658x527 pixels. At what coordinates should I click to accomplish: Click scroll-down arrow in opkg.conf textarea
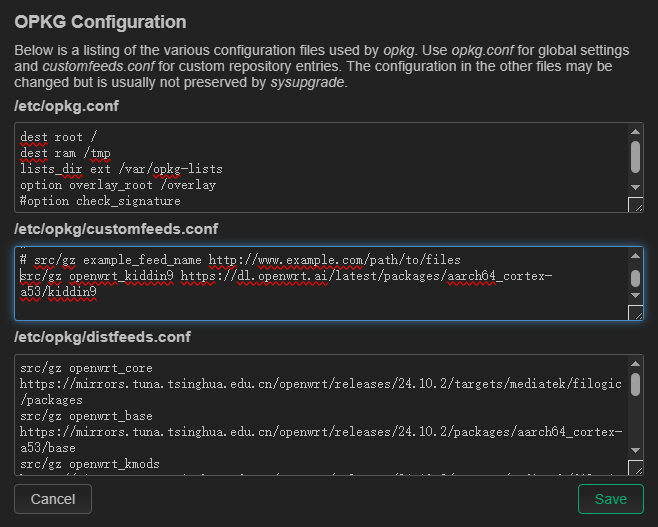click(x=635, y=187)
